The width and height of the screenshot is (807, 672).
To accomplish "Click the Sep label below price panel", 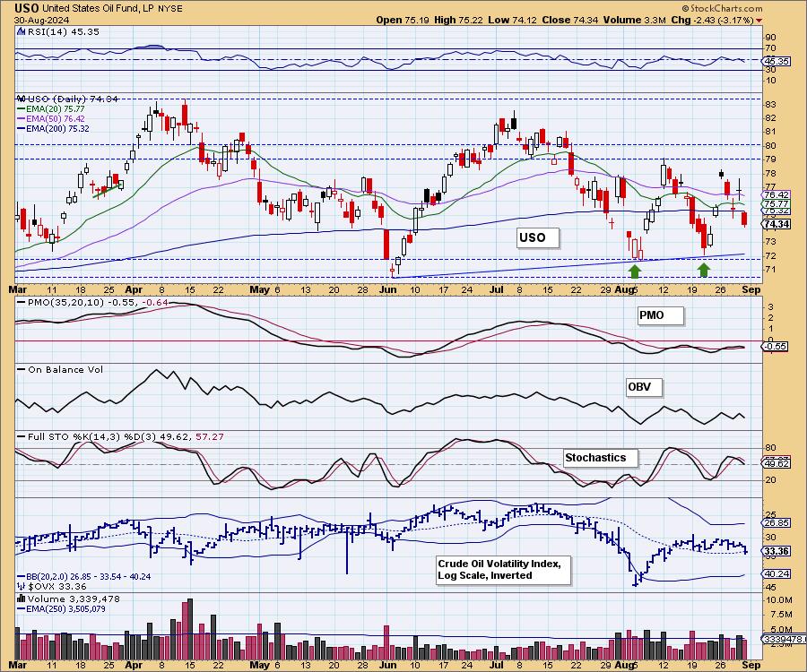I will pyautogui.click(x=751, y=289).
